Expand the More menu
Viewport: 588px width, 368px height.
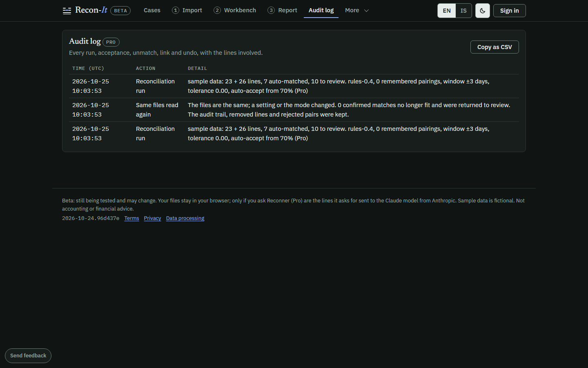coord(357,10)
